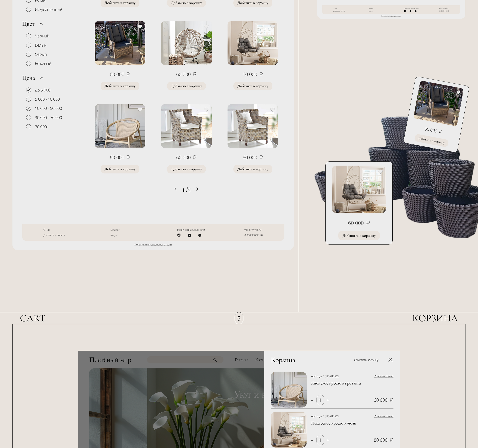Click the Telegram icon in footer
The width and height of the screenshot is (478, 448).
coord(200,235)
